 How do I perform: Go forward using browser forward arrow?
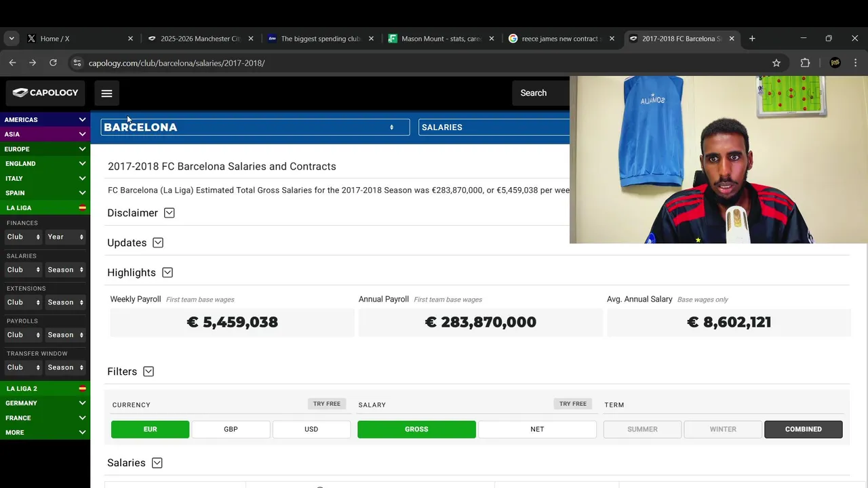[x=33, y=63]
